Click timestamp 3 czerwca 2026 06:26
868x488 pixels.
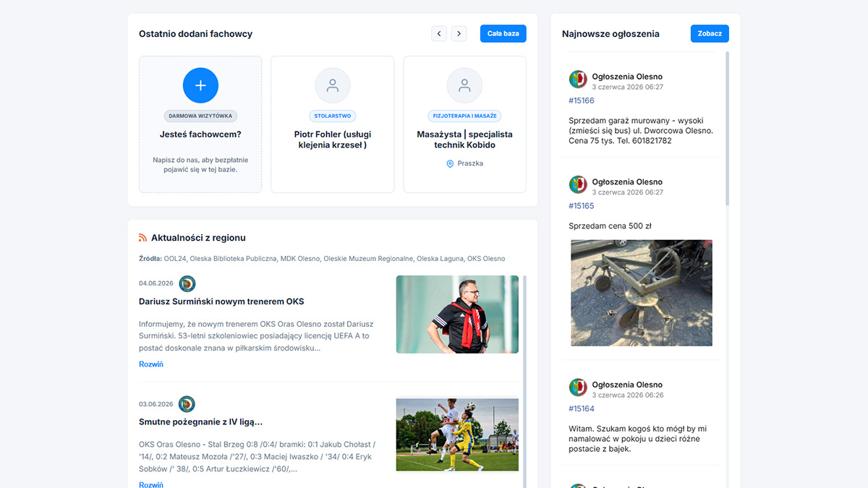click(x=628, y=395)
